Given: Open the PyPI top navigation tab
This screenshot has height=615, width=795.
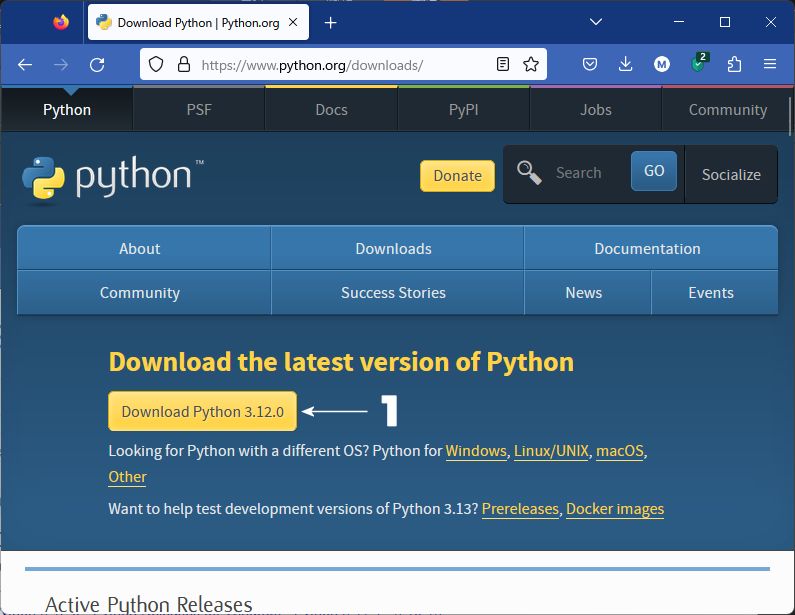Looking at the screenshot, I should [463, 110].
